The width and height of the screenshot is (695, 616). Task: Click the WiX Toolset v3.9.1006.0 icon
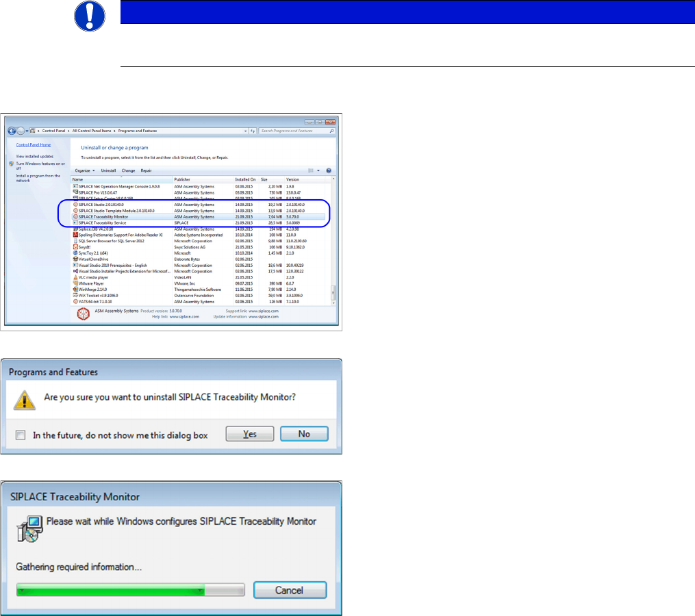(x=75, y=296)
